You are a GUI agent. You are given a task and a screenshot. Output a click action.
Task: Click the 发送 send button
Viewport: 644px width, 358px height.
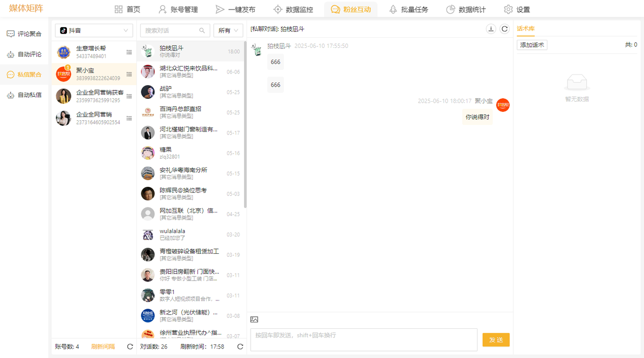click(496, 340)
